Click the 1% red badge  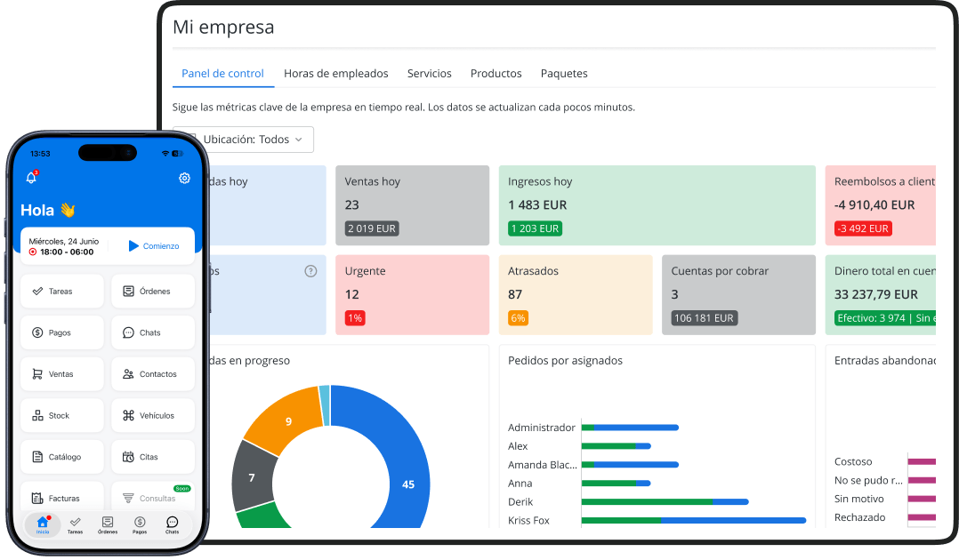click(x=355, y=318)
